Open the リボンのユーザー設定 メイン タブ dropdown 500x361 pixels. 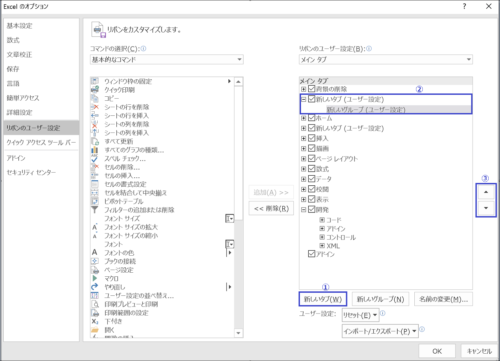pyautogui.click(x=386, y=60)
